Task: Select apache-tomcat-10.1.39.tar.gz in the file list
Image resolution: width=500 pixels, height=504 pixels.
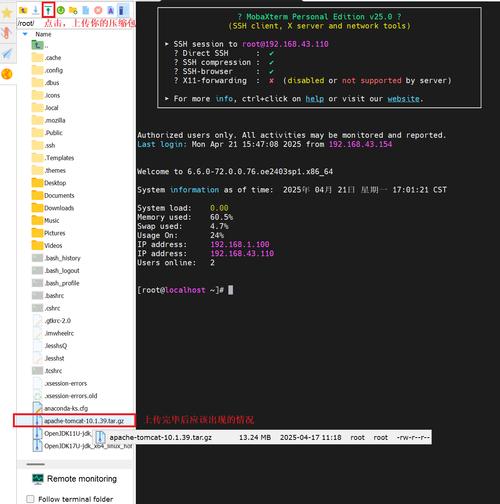Action: 78,421
